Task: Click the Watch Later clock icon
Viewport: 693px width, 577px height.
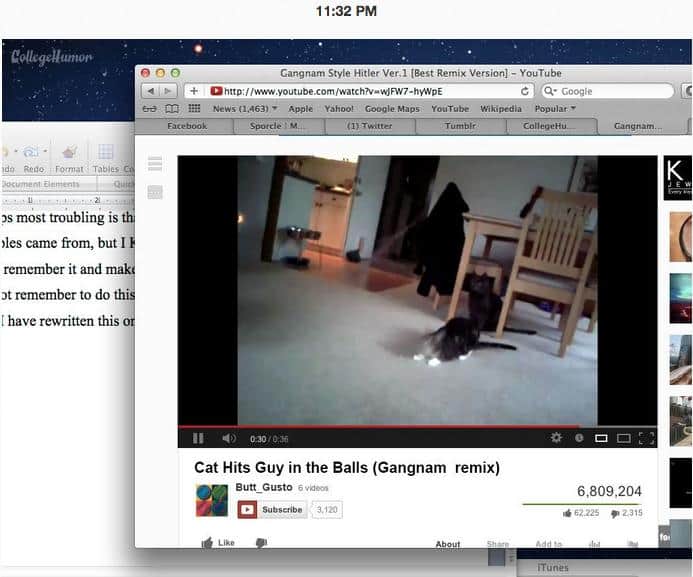Action: [x=579, y=438]
